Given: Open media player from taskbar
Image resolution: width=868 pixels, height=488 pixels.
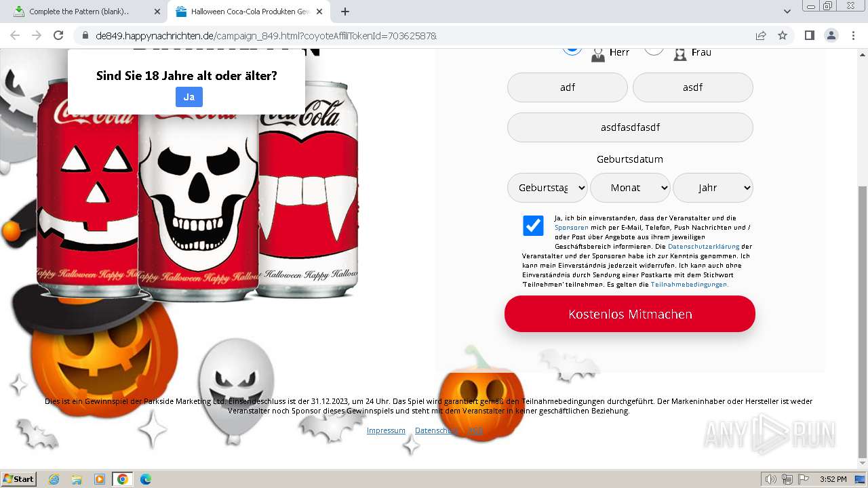Looking at the screenshot, I should (x=100, y=479).
